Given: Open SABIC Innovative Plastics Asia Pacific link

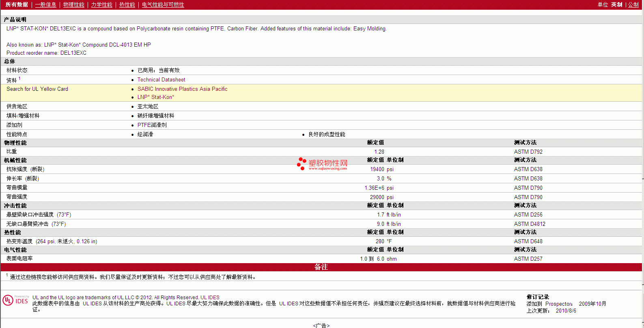Looking at the screenshot, I should (x=183, y=89).
